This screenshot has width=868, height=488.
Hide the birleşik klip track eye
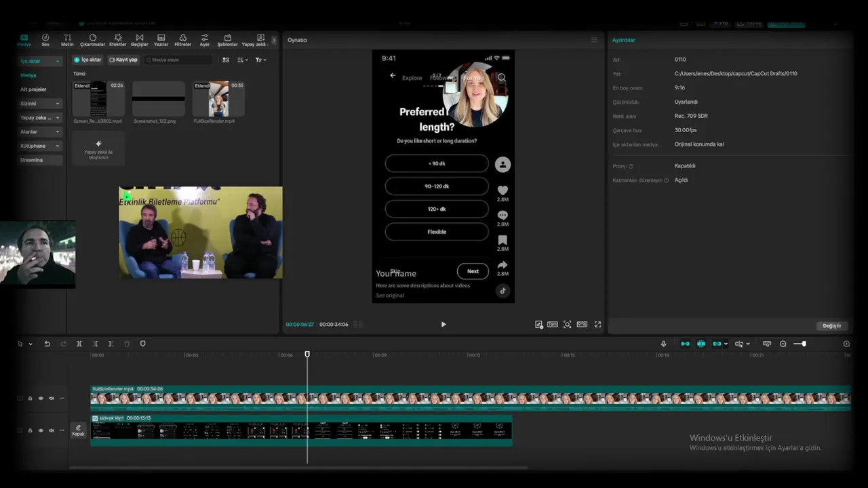pyautogui.click(x=41, y=430)
